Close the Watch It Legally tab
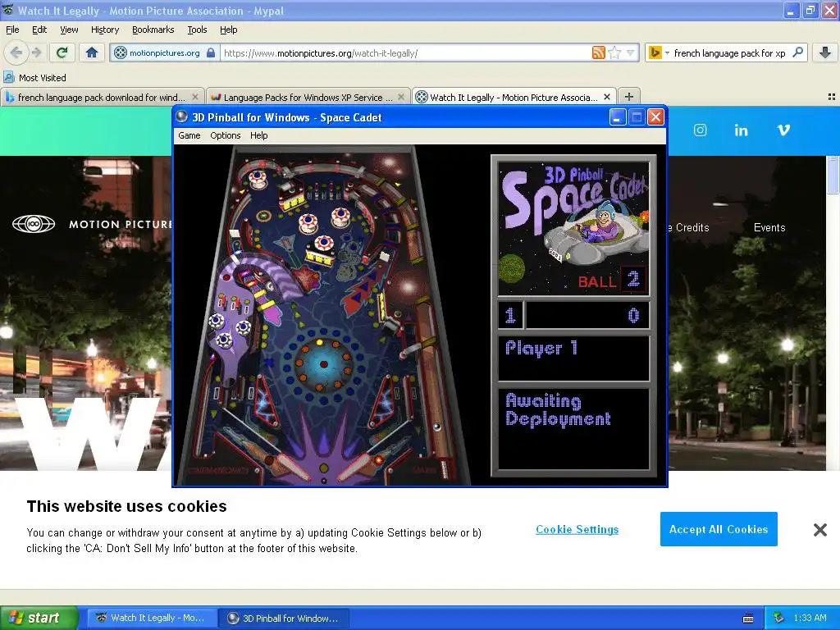This screenshot has height=630, width=840. pyautogui.click(x=607, y=97)
